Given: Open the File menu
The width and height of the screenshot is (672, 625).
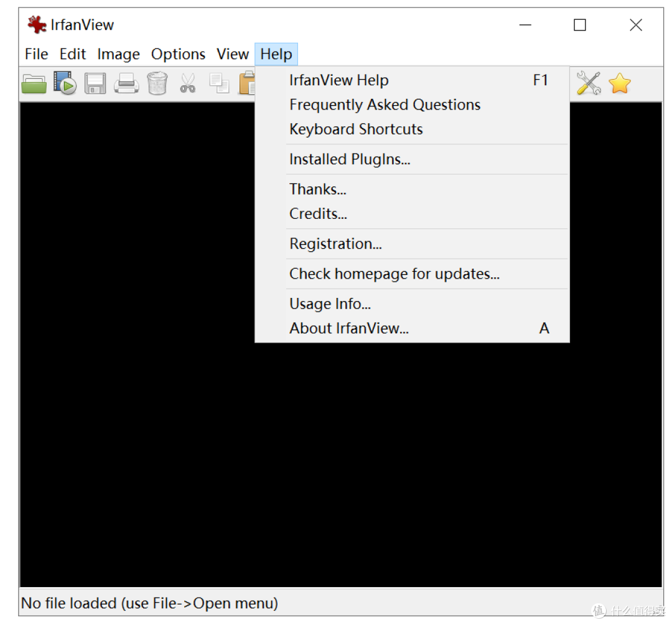Looking at the screenshot, I should [x=37, y=54].
